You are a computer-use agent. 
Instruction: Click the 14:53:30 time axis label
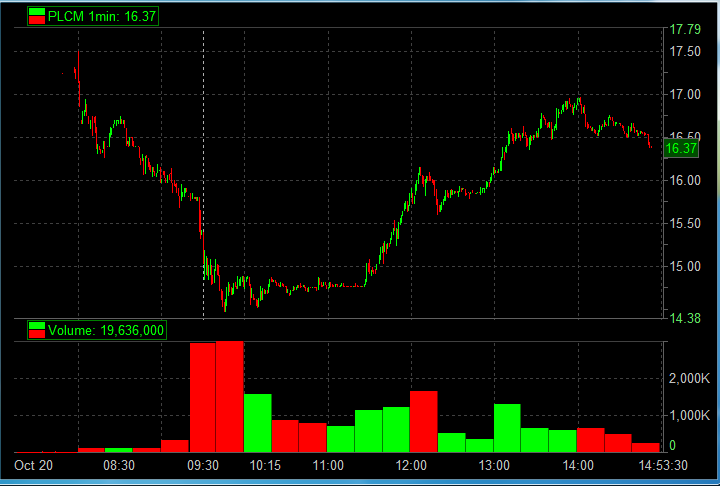663,465
